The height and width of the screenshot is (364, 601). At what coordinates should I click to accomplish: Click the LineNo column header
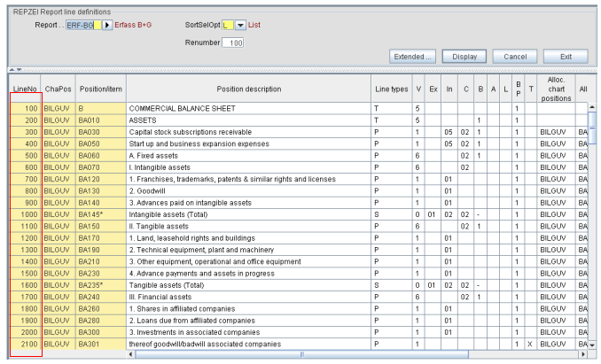click(x=25, y=89)
